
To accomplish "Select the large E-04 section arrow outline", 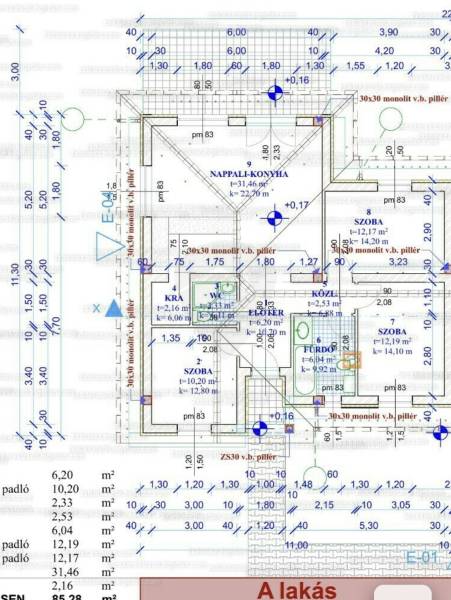I will click(110, 246).
